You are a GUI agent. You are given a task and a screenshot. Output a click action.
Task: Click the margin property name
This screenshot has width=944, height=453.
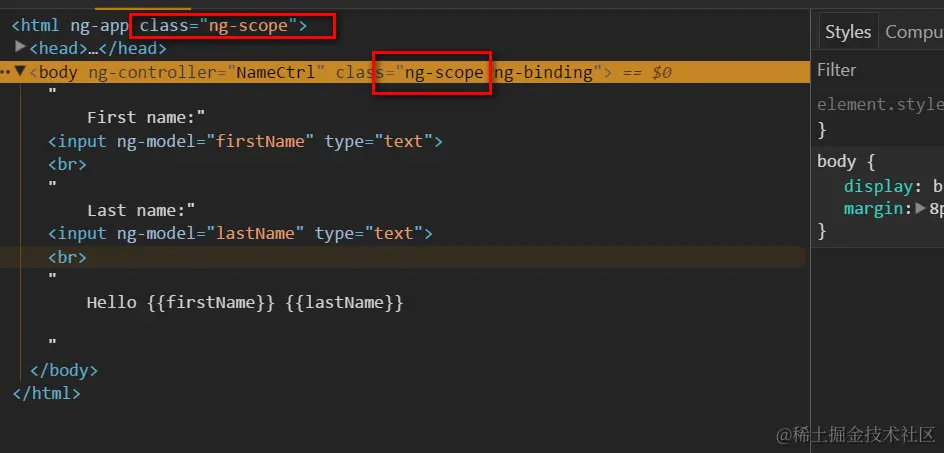[x=874, y=209]
